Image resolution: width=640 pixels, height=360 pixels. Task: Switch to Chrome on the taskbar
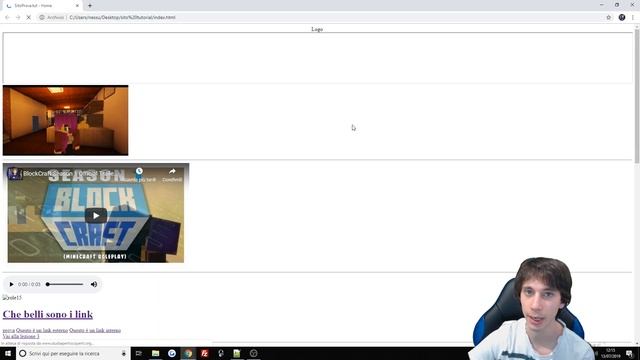click(188, 353)
